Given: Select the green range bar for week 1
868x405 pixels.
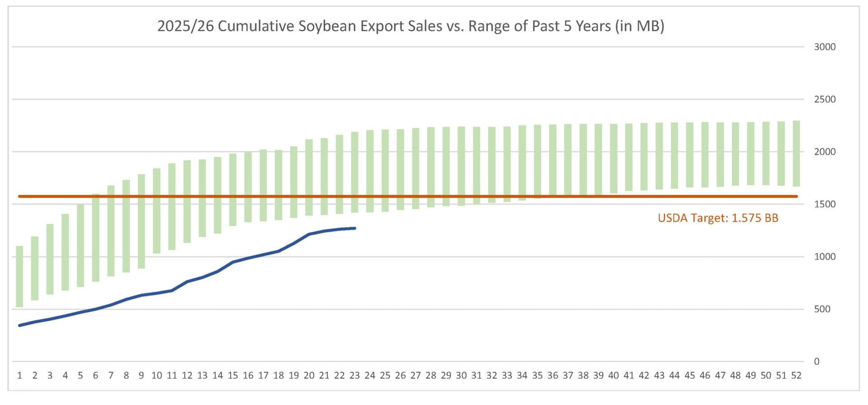Looking at the screenshot, I should pos(19,276).
